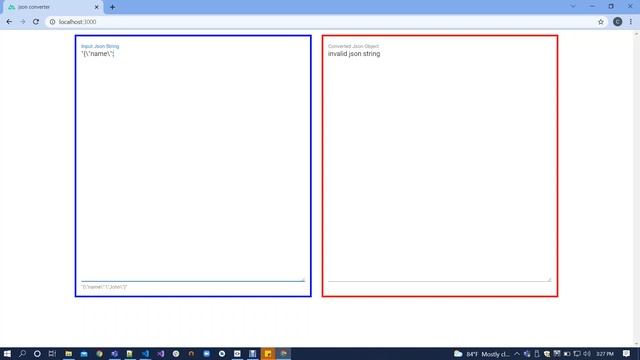Click the invalid json string message
This screenshot has width=640, height=360.
pos(354,53)
